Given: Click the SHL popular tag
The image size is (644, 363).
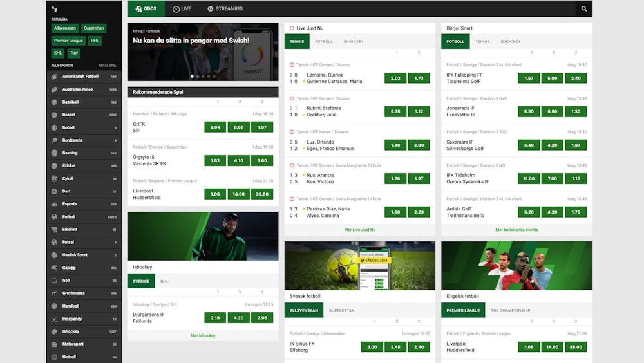Looking at the screenshot, I should [x=58, y=53].
